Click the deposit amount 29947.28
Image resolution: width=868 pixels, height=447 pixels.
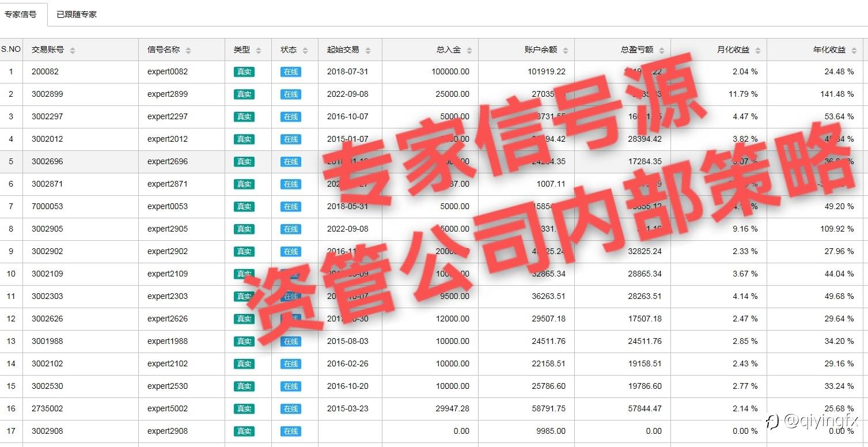click(453, 409)
